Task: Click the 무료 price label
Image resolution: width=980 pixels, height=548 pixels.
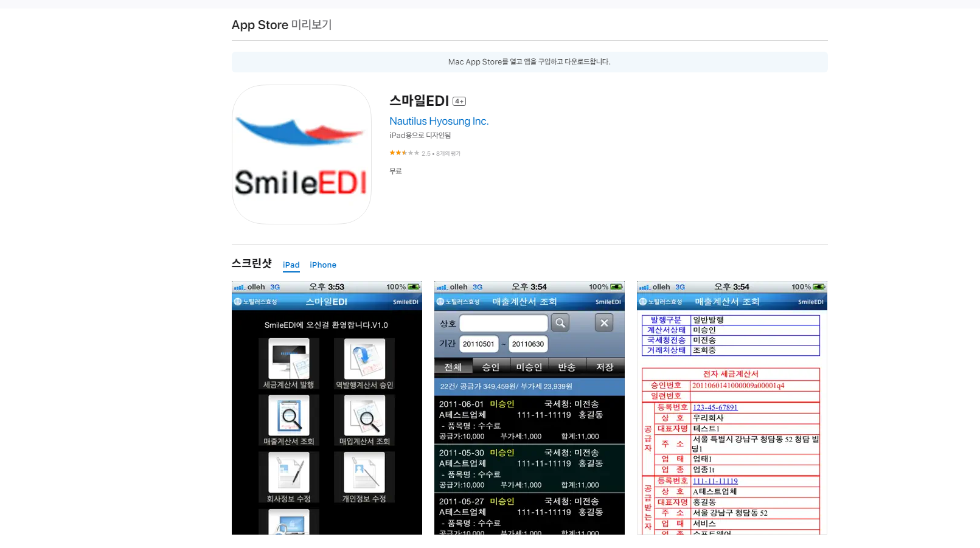Action: pos(396,171)
